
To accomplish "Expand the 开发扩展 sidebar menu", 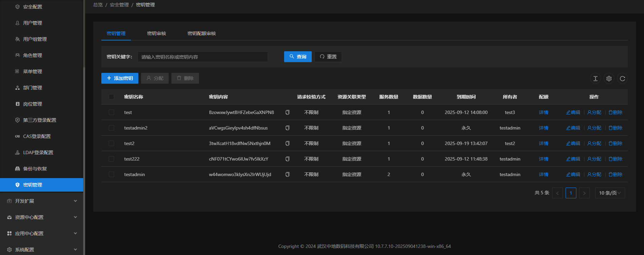I will (x=41, y=201).
